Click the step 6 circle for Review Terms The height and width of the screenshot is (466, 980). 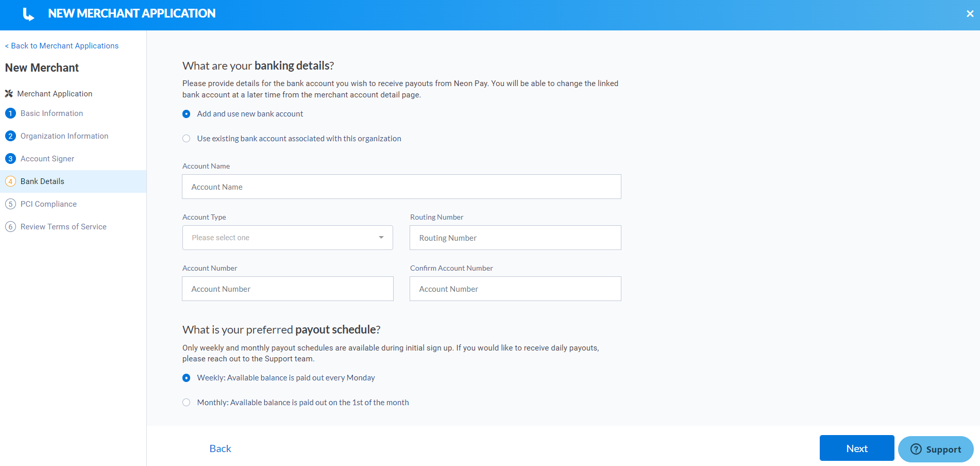[10, 226]
